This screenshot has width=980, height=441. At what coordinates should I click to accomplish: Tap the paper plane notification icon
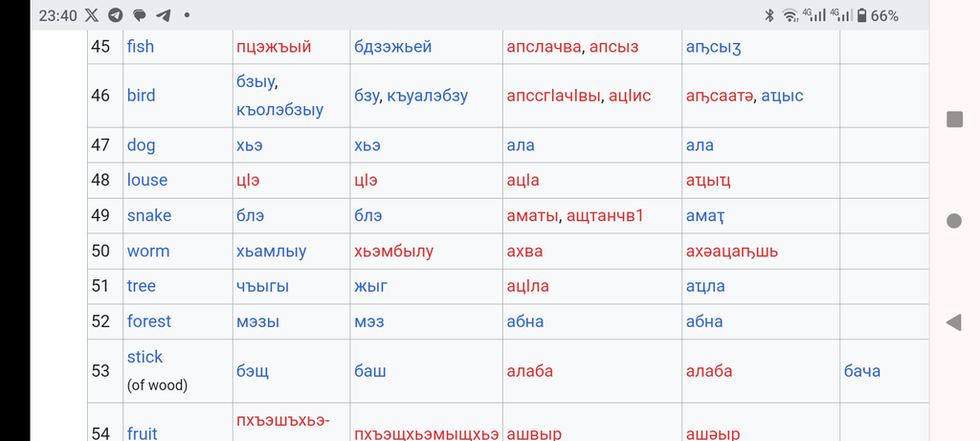coord(163,15)
